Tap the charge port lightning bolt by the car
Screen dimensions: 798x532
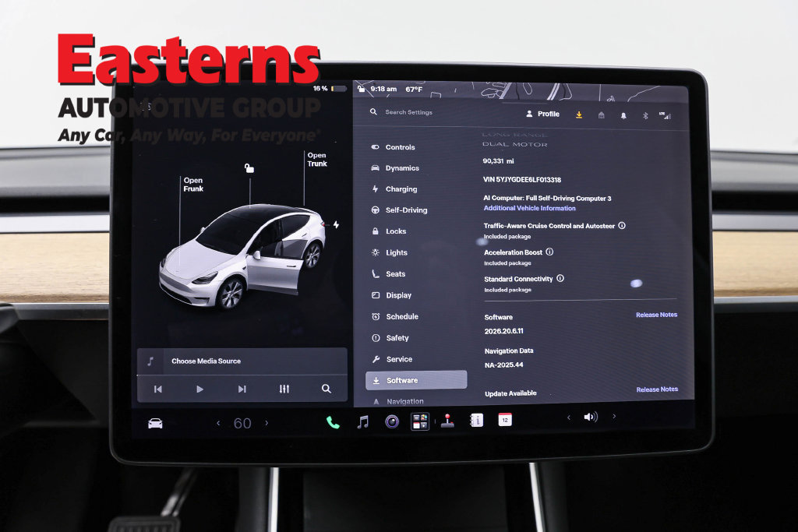336,224
